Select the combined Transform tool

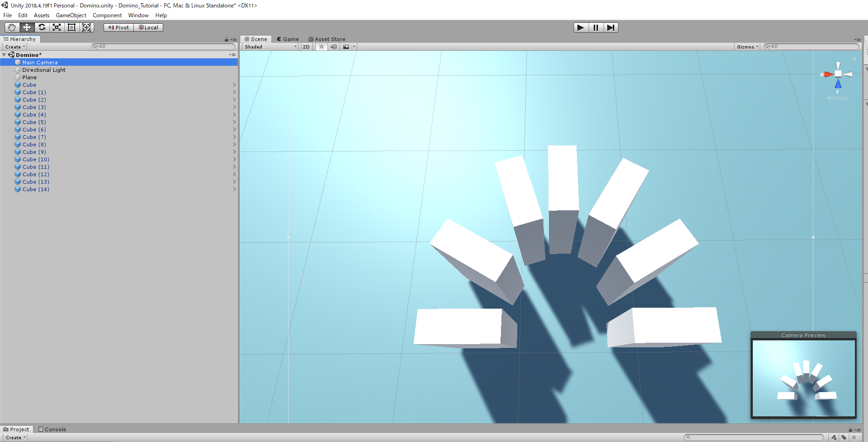click(x=86, y=28)
